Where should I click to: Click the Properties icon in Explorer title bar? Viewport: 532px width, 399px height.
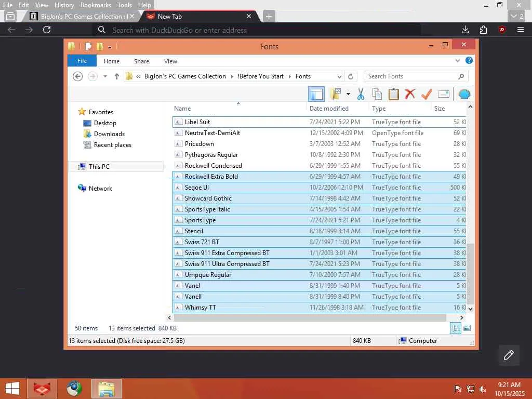(88, 46)
